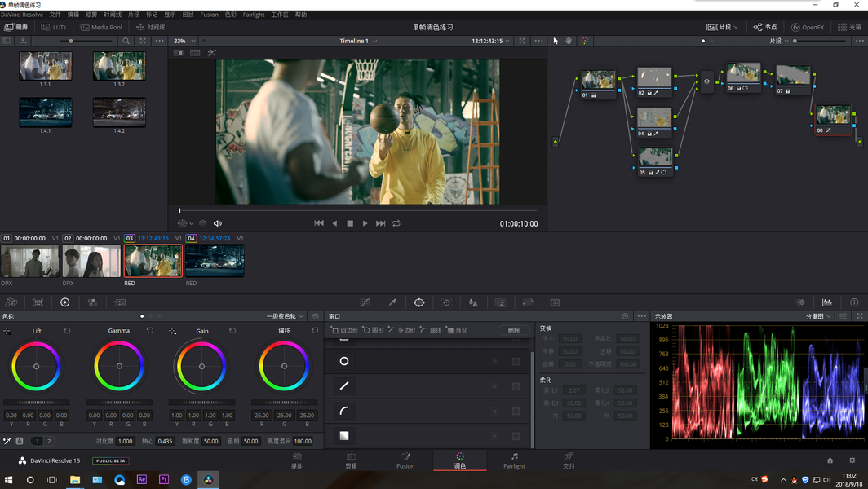This screenshot has width=868, height=489.
Task: Open the Keyframes palette icon
Action: tap(800, 302)
